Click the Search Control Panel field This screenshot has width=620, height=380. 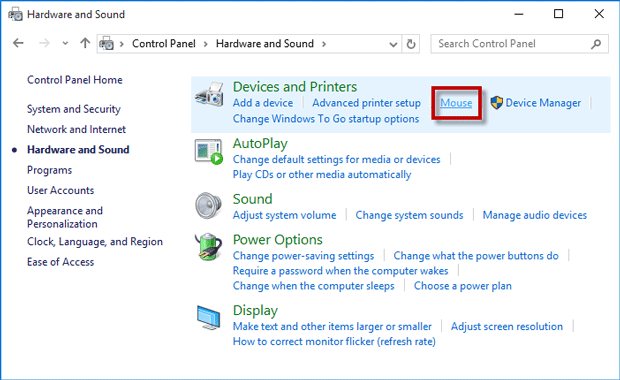(x=519, y=44)
